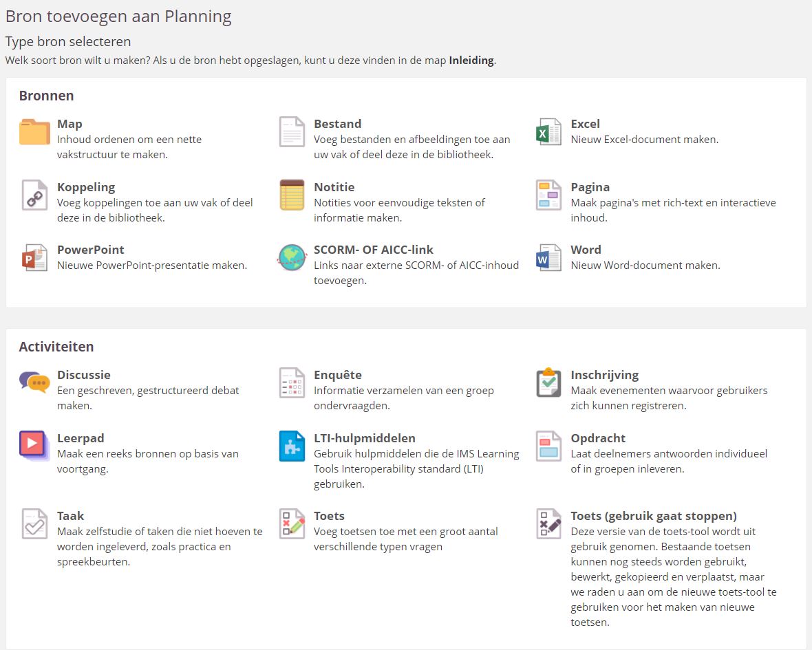
Task: Click the Toets title link
Action: coord(329,516)
